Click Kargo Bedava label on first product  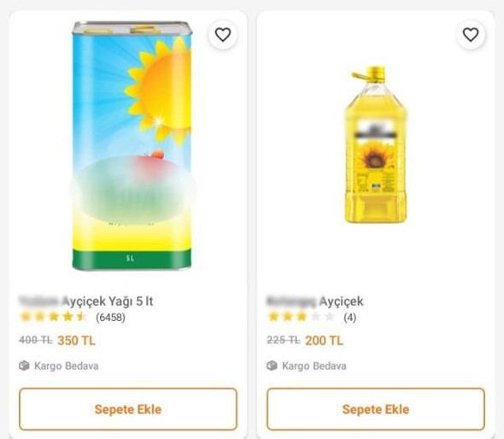pyautogui.click(x=67, y=366)
